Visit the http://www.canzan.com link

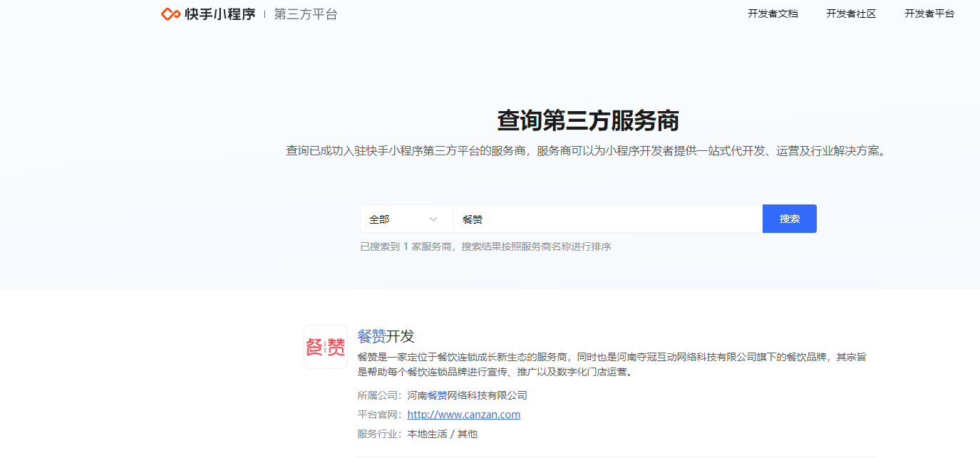tap(463, 415)
